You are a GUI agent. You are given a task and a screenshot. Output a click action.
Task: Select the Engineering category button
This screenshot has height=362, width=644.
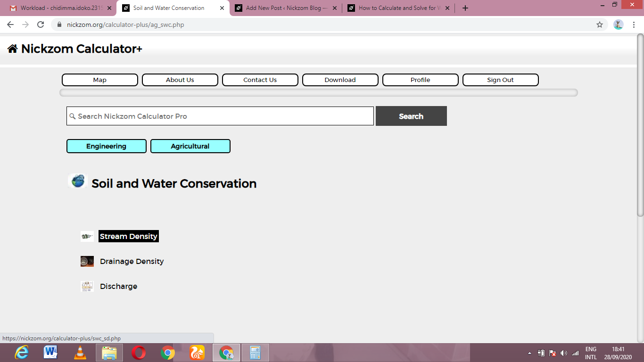[107, 146]
